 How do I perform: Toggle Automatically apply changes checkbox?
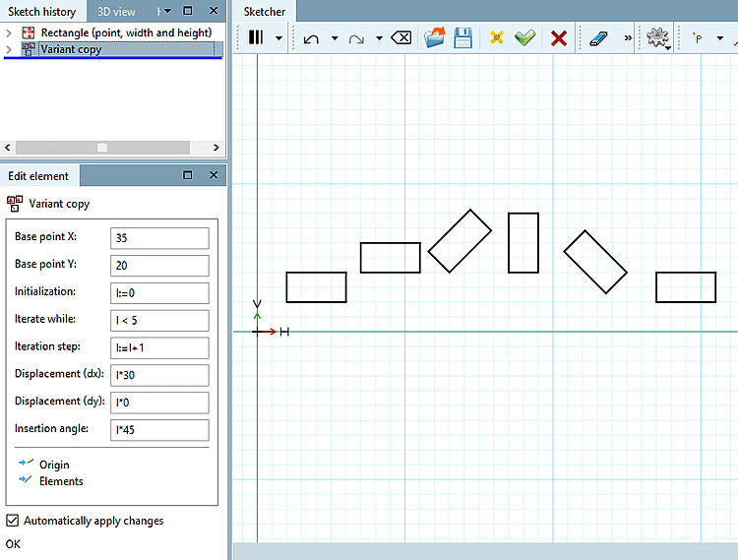(x=12, y=521)
